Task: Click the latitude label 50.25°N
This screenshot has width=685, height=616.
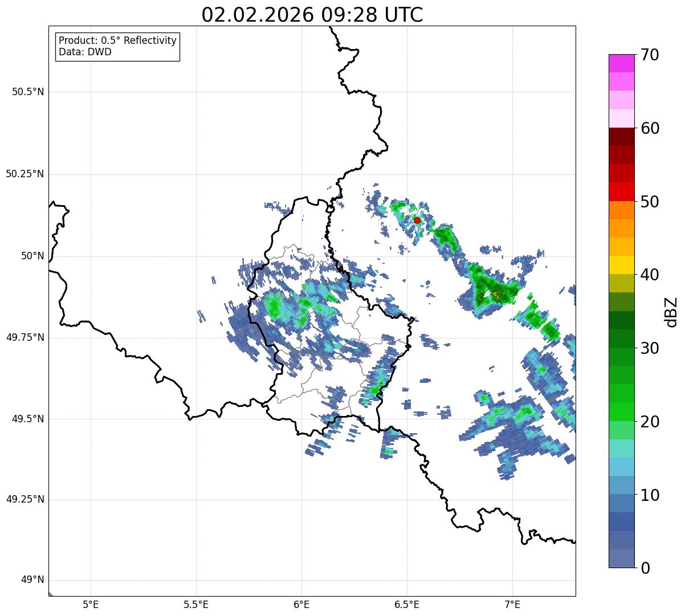Action: tap(25, 174)
